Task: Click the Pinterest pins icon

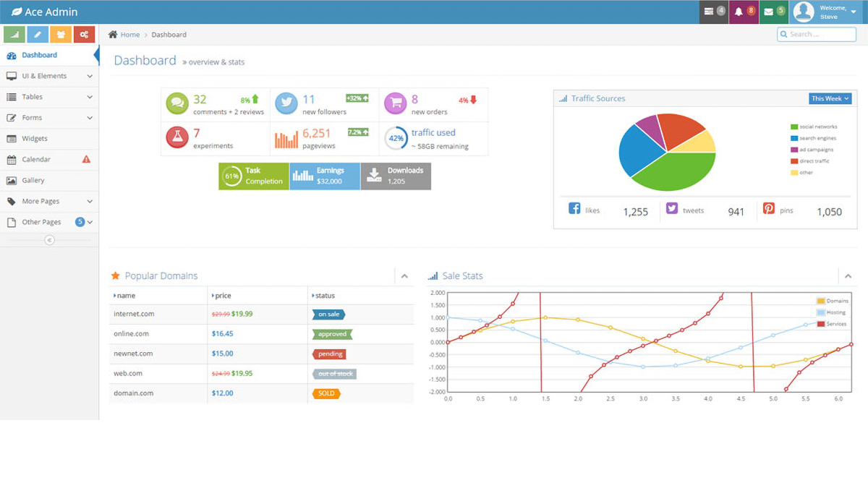Action: [768, 208]
